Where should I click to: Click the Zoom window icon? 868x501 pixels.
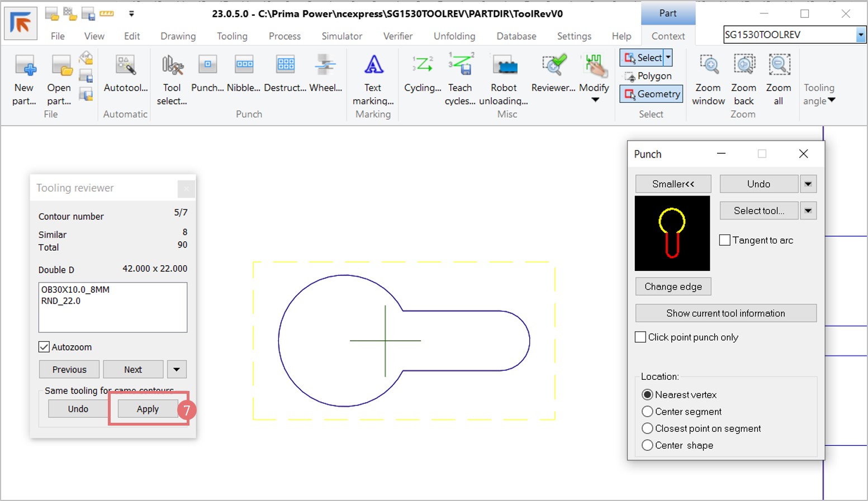(x=708, y=66)
